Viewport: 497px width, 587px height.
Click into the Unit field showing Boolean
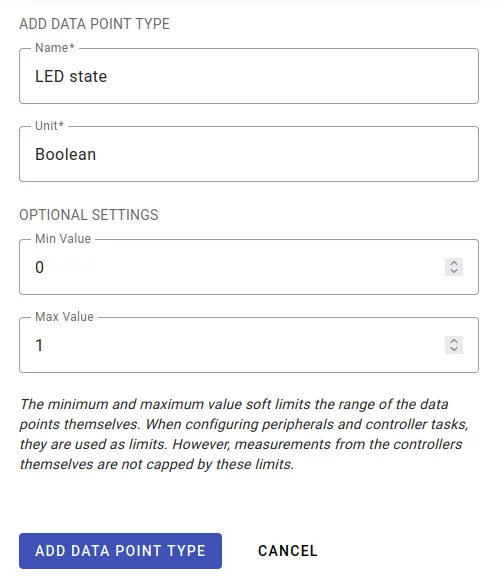tap(249, 154)
